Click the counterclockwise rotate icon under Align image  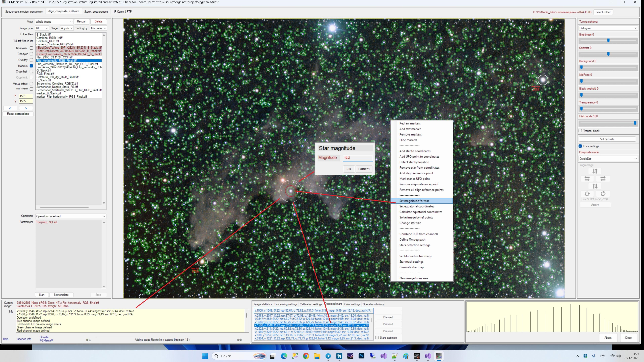click(x=587, y=194)
